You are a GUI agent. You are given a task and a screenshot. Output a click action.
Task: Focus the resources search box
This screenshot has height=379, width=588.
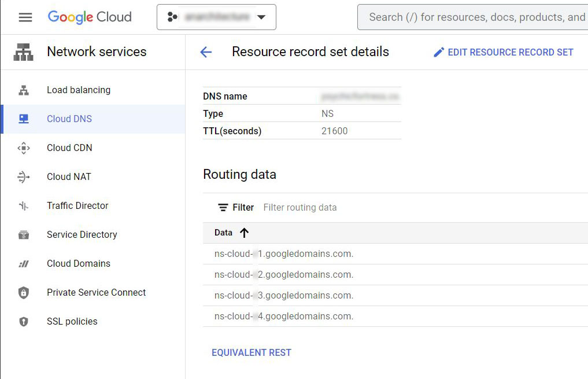point(472,17)
